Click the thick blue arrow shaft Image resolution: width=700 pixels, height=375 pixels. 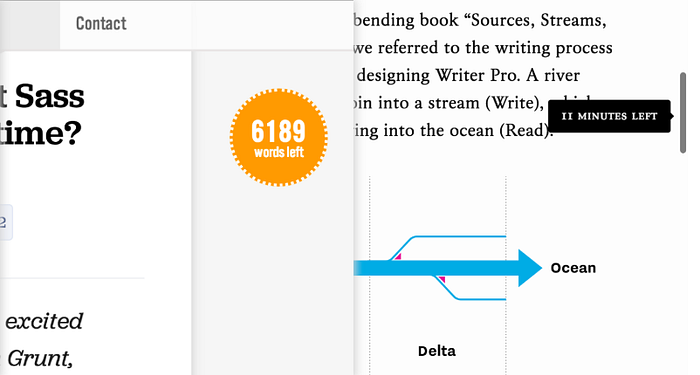tap(436, 268)
